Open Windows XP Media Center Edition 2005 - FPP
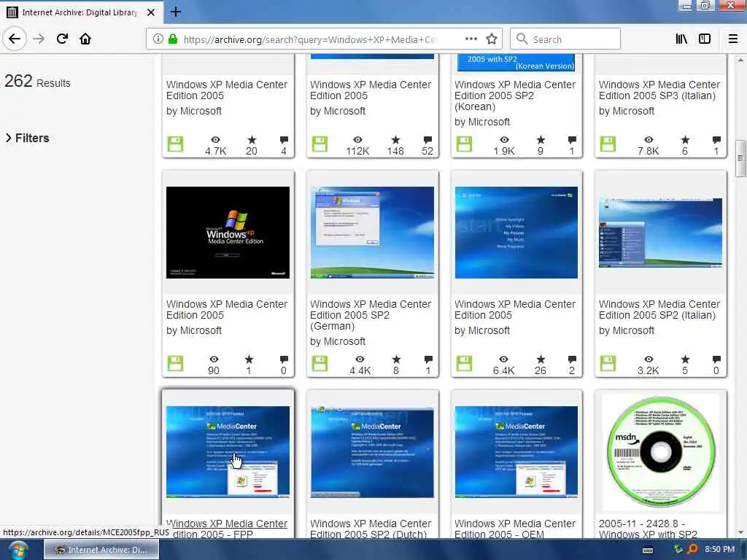Screen dimensions: 747x560 tap(227, 529)
